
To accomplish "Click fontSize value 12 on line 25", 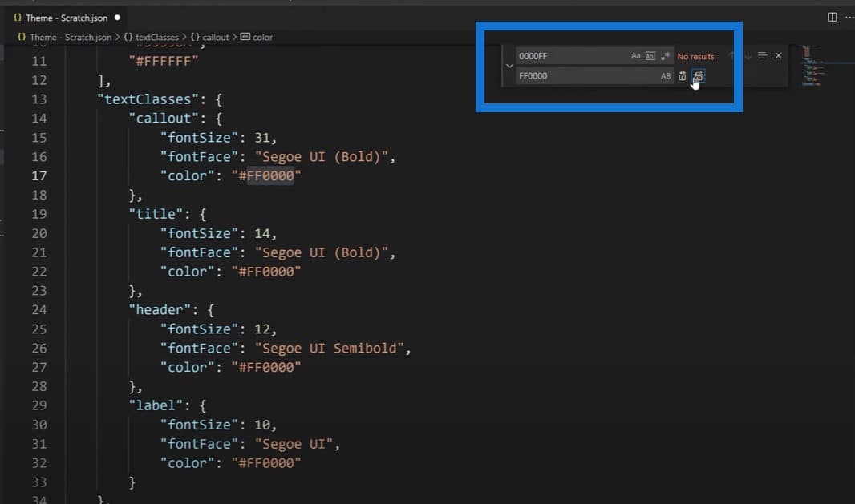I will click(261, 329).
